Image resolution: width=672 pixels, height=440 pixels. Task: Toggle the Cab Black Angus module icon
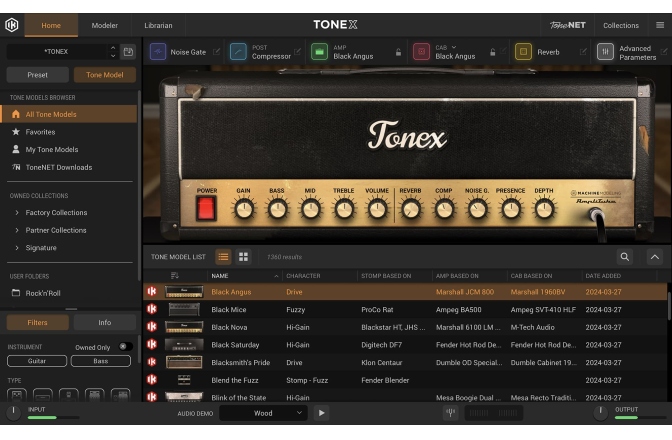click(421, 52)
